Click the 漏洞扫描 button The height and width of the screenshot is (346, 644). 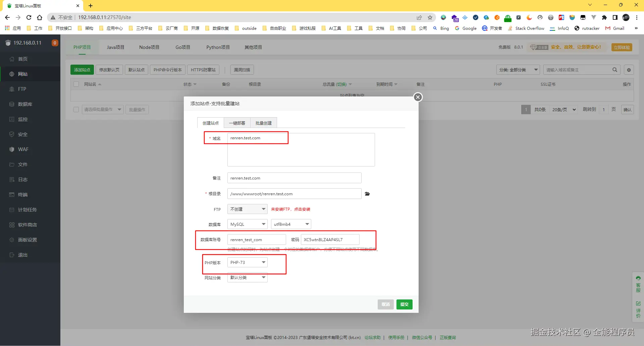242,70
